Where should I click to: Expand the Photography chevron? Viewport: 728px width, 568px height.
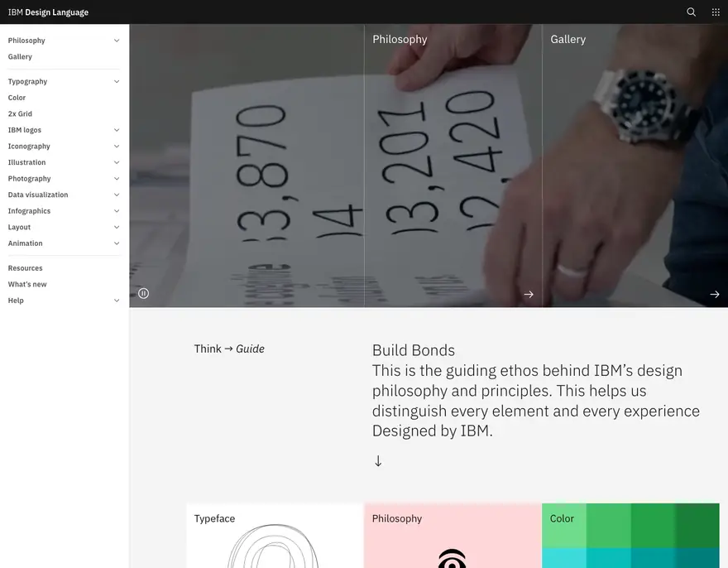117,179
